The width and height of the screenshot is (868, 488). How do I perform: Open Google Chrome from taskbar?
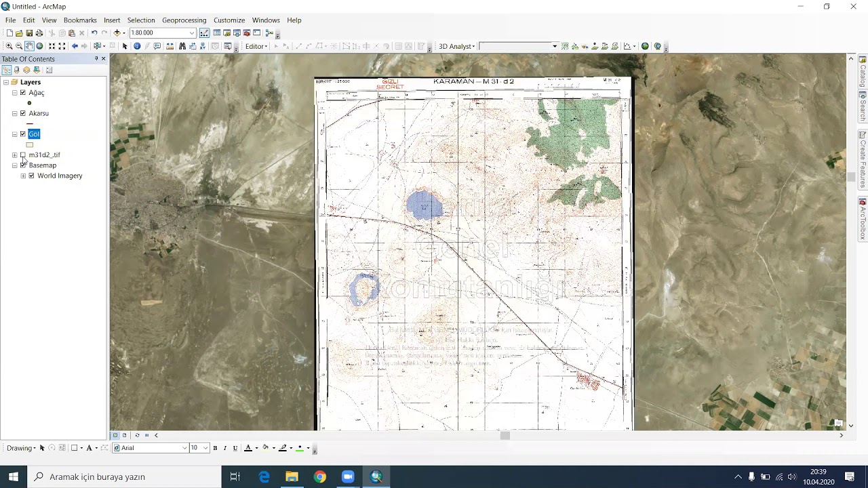click(319, 476)
